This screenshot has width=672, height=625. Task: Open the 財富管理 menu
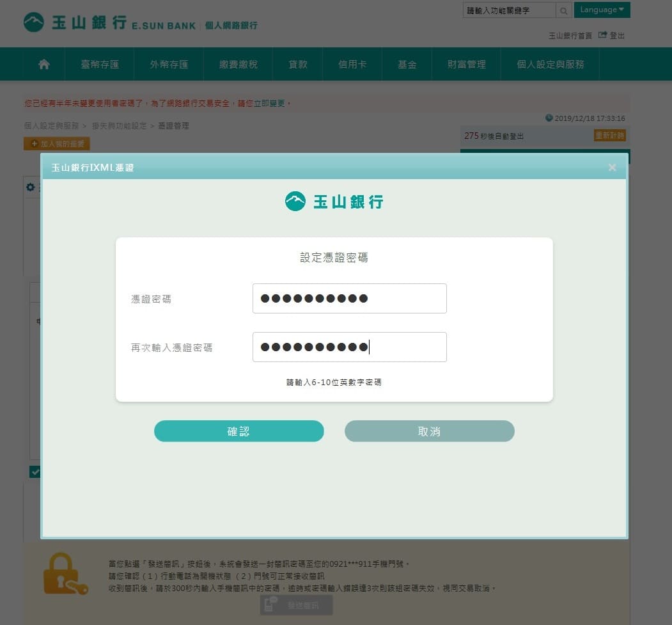point(466,65)
